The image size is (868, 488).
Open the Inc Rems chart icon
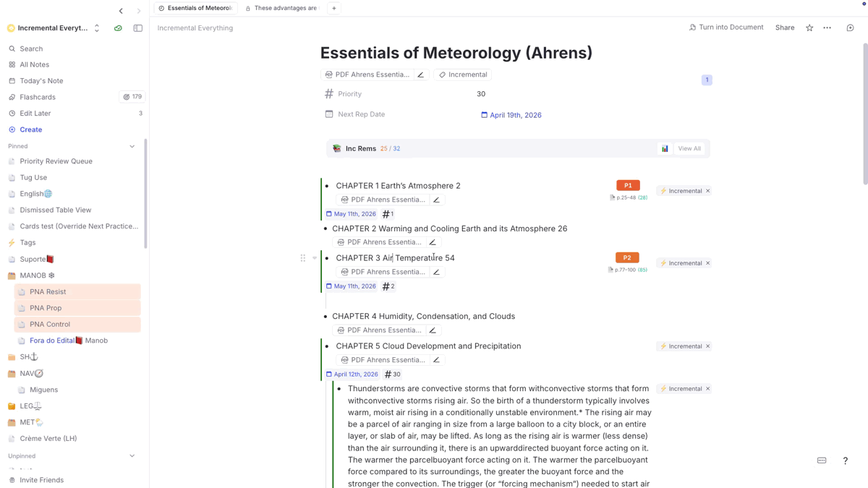tap(665, 149)
